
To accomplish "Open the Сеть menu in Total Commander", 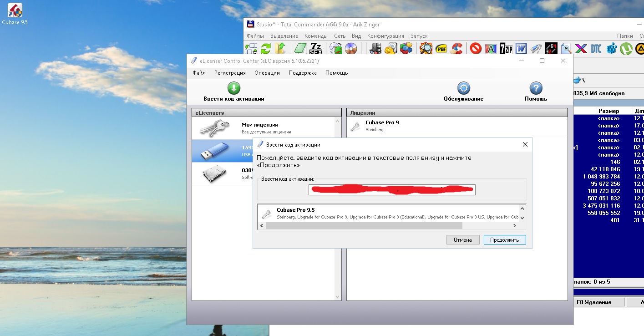I will pyautogui.click(x=340, y=36).
